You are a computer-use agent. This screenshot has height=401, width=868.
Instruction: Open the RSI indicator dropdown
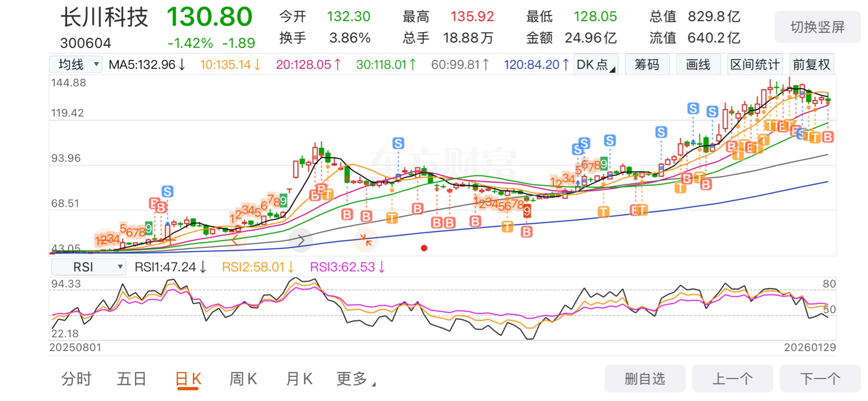click(x=89, y=267)
